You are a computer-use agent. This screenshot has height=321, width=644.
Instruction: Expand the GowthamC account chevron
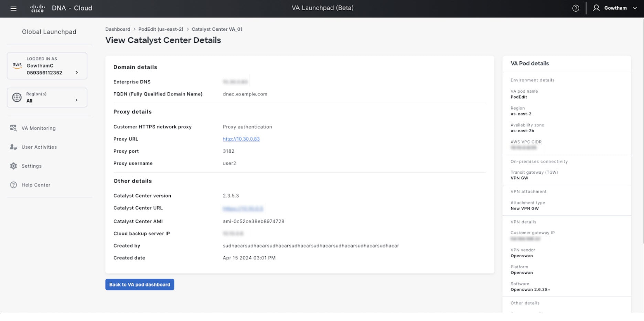point(77,72)
